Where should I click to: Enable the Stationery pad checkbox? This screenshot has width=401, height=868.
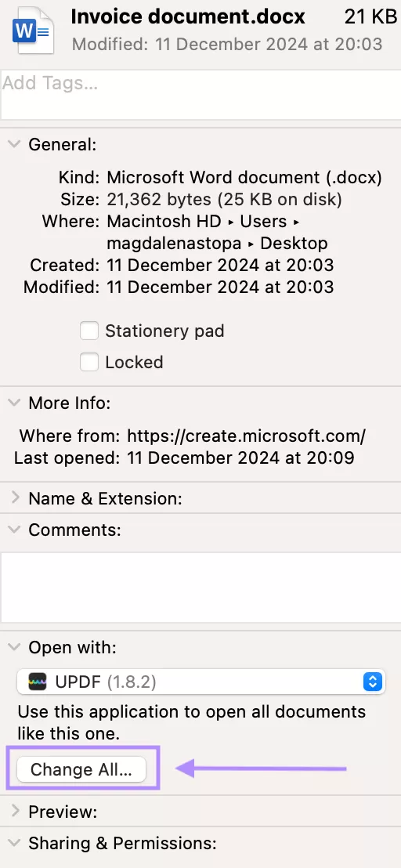(89, 331)
